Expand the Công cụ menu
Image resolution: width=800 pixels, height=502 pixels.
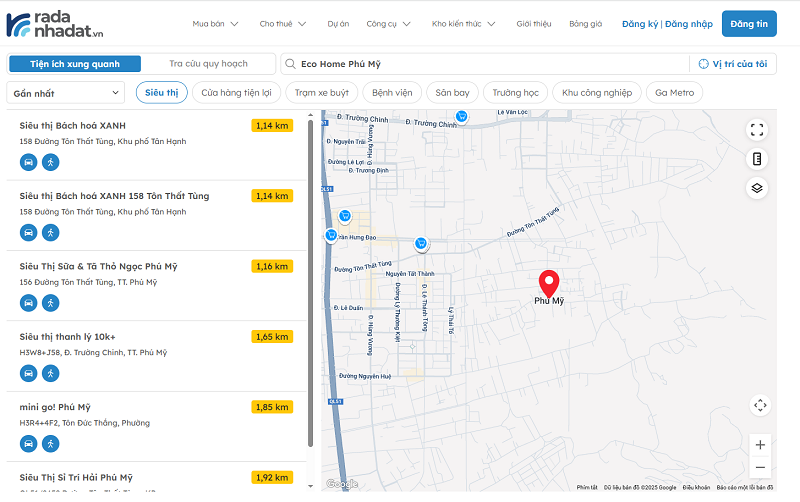[388, 24]
